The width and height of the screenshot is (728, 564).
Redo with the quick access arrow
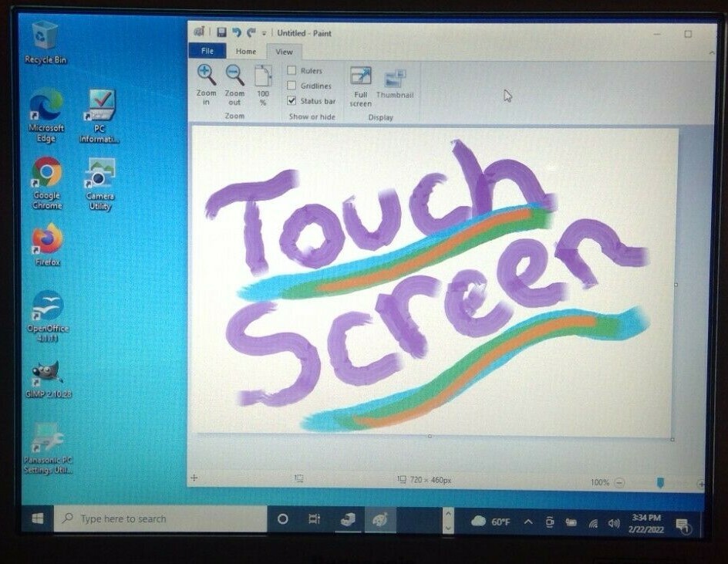pyautogui.click(x=251, y=32)
